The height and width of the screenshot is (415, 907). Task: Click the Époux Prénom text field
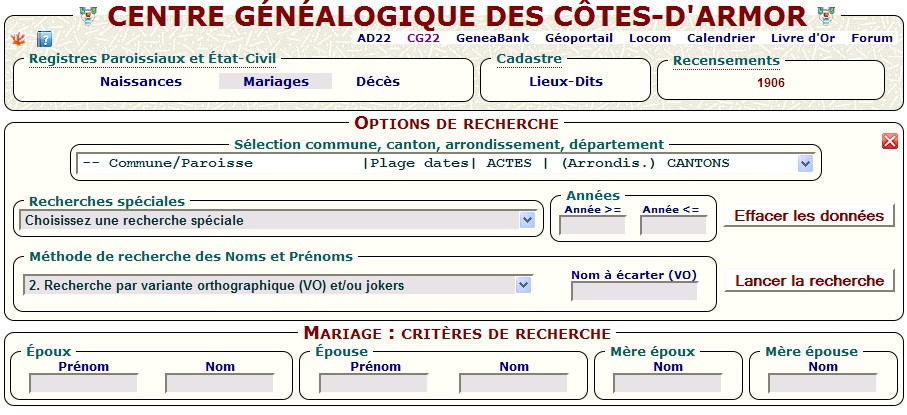(83, 382)
